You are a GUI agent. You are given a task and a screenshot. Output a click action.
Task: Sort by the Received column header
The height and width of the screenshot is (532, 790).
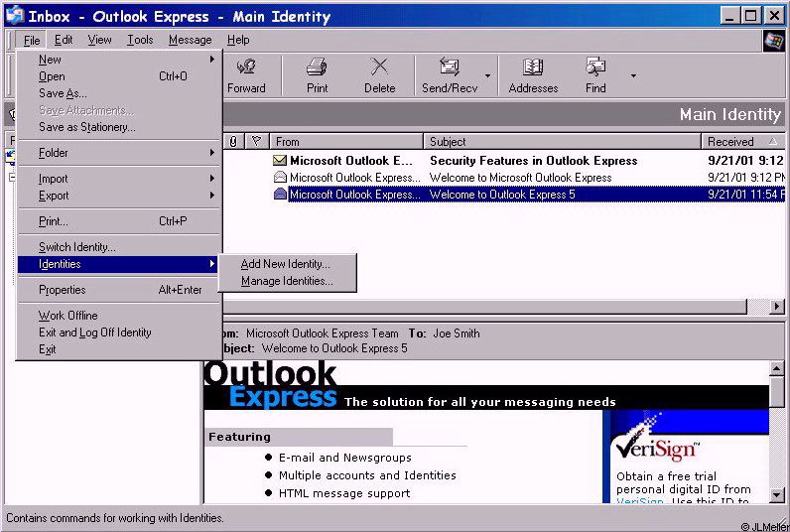pos(742,142)
